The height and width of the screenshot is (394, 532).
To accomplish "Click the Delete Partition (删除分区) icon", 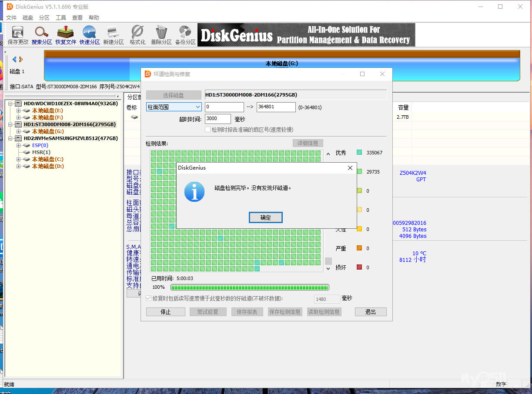I will (161, 35).
